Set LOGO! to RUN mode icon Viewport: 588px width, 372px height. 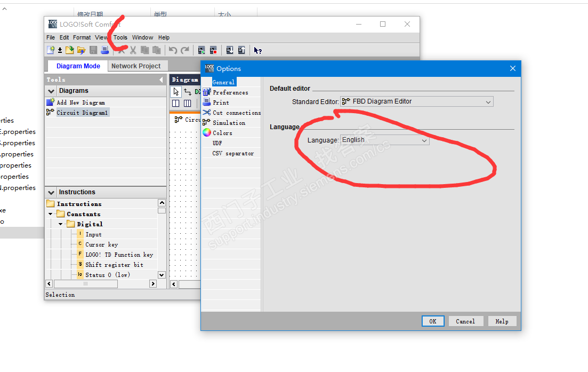click(202, 50)
